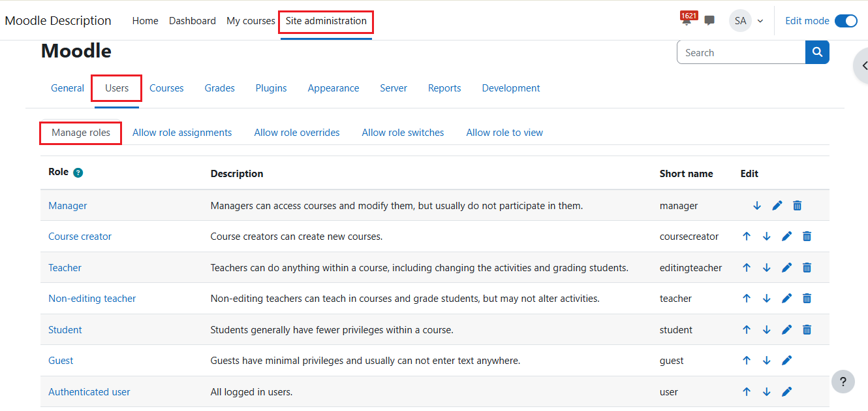Switch to the Users admin tab
Viewport: 868px width, 411px height.
117,88
